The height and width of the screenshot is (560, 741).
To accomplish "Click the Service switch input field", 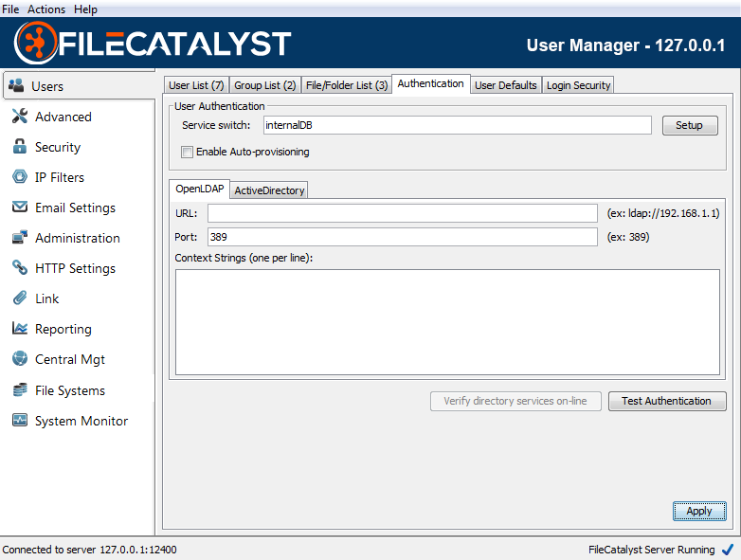I will click(458, 125).
